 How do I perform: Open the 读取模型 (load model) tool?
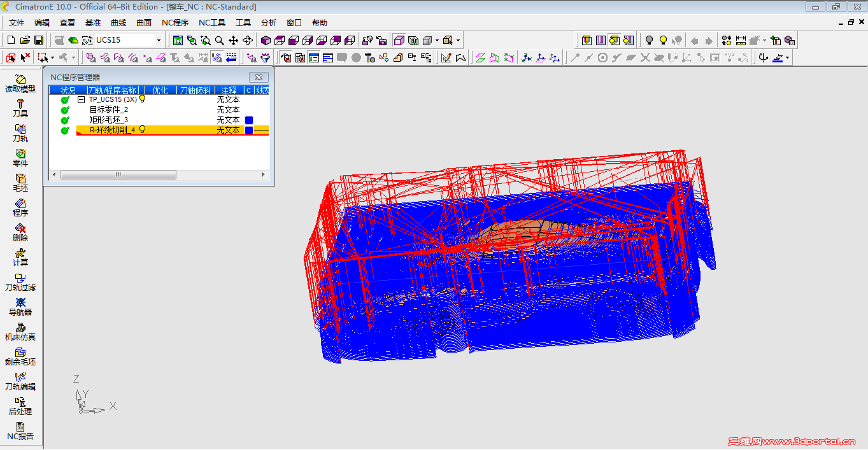(x=20, y=84)
